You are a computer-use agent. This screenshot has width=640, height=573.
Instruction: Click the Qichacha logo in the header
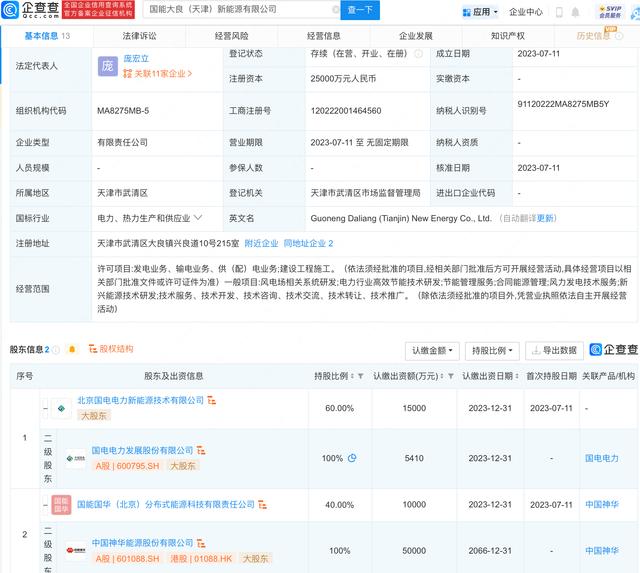point(30,11)
